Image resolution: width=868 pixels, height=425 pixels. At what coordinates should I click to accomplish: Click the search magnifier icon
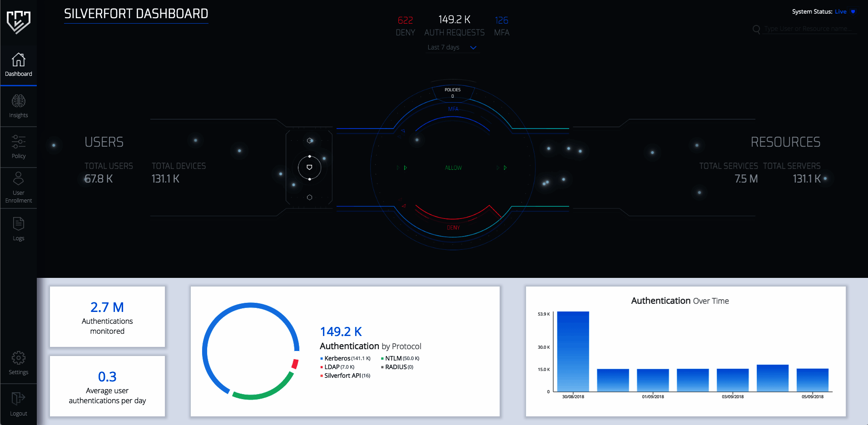point(756,29)
